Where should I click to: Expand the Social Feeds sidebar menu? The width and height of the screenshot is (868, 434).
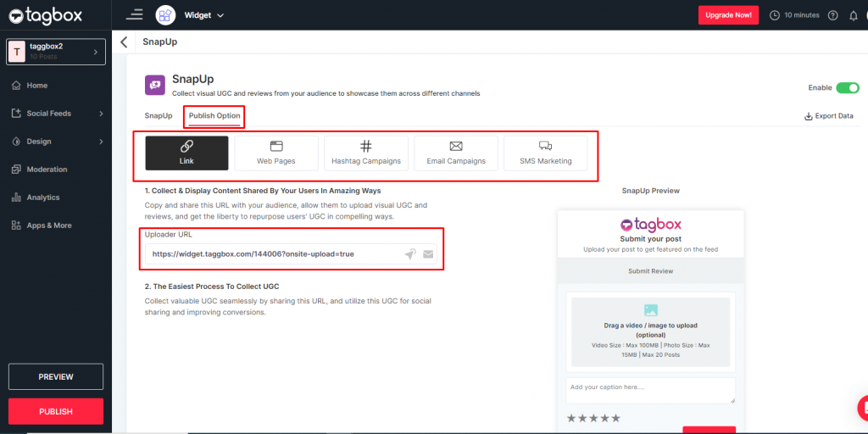click(x=56, y=114)
